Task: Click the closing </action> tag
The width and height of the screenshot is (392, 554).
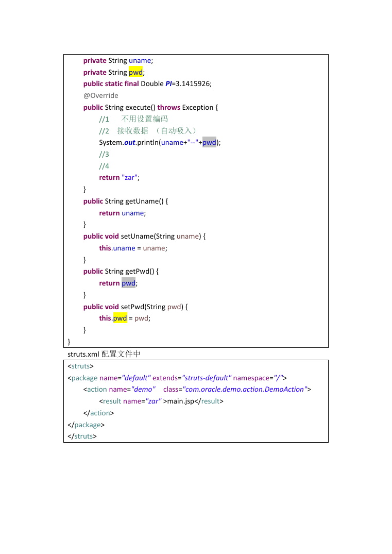Action: pyautogui.click(x=98, y=413)
